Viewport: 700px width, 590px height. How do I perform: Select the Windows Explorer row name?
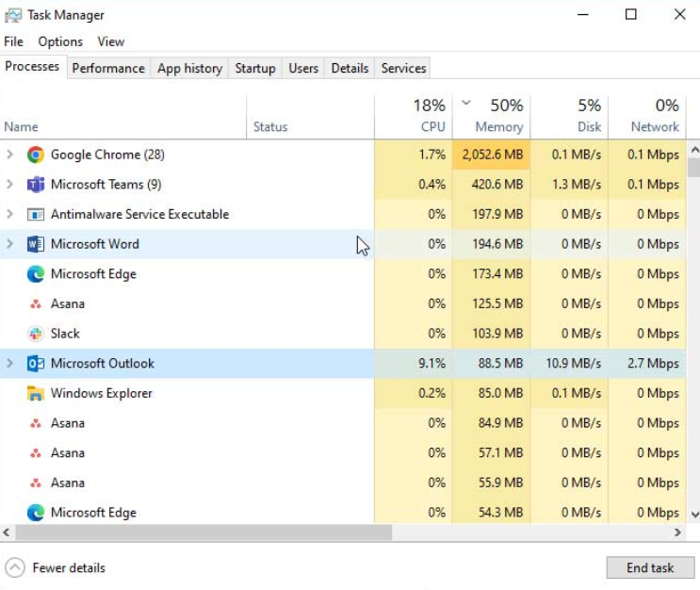click(x=102, y=393)
